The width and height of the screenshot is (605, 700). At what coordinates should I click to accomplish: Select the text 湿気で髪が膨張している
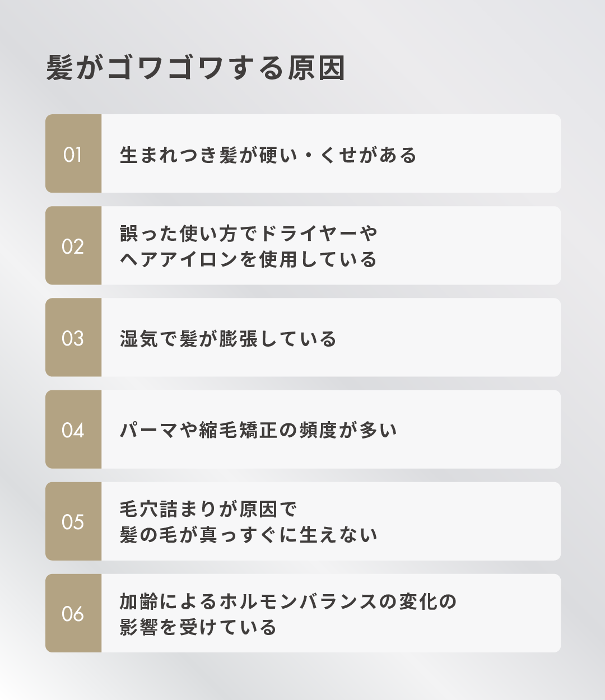pos(228,338)
